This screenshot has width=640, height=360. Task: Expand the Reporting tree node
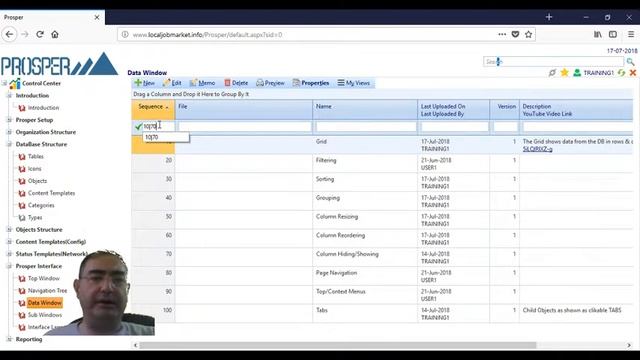(x=9, y=339)
